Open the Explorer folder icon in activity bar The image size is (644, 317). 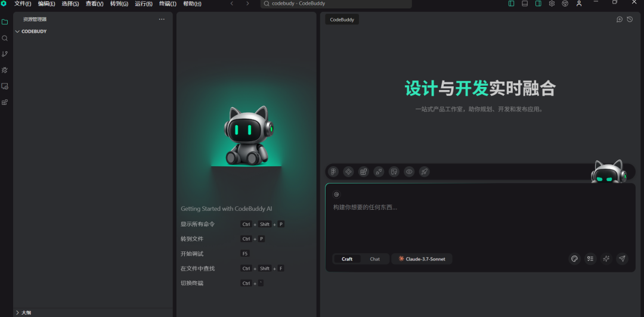click(5, 22)
